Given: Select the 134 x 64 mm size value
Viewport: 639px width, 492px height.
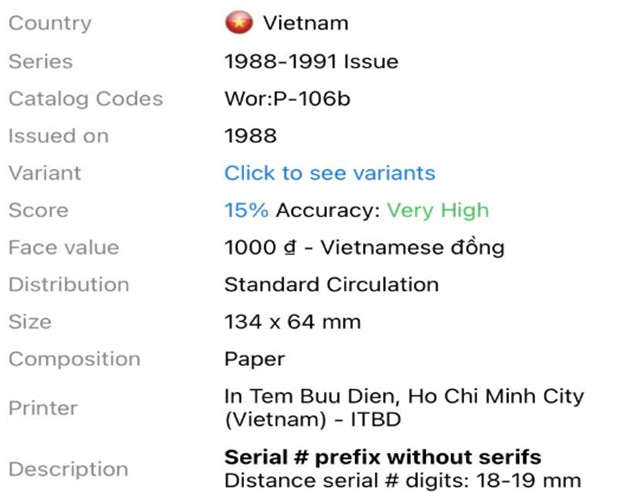Looking at the screenshot, I should [x=292, y=322].
